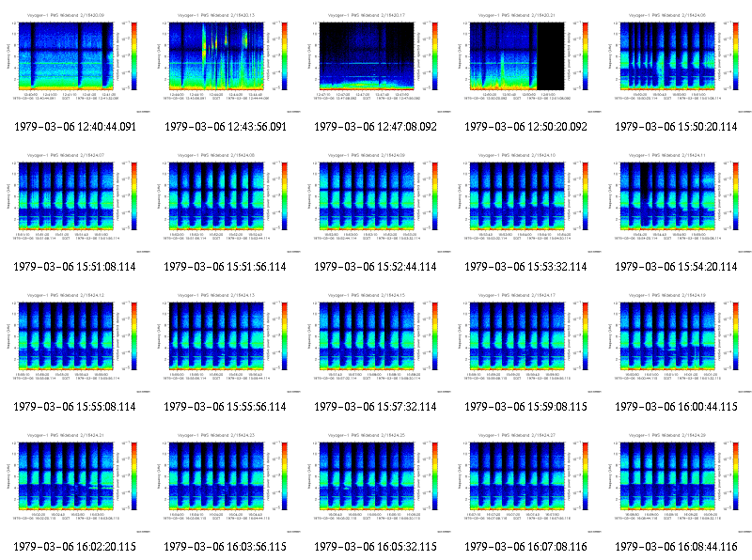The height and width of the screenshot is (560, 752).
Task: Click caption text 1979-03-06 12:47:08.092
Action: click(375, 127)
